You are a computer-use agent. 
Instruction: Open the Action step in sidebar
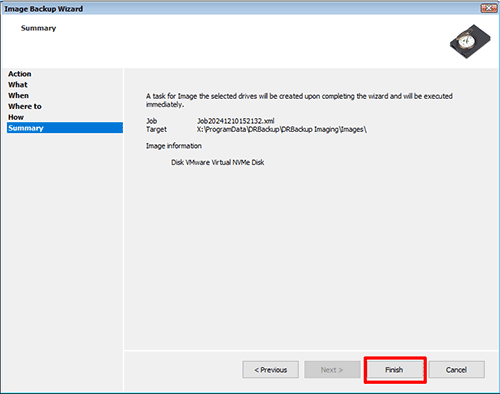click(20, 74)
